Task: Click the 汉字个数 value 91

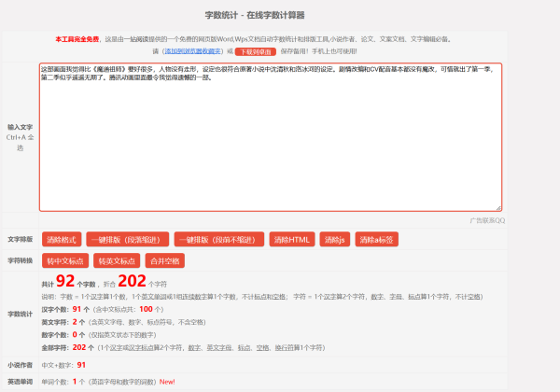Action: pos(77,309)
